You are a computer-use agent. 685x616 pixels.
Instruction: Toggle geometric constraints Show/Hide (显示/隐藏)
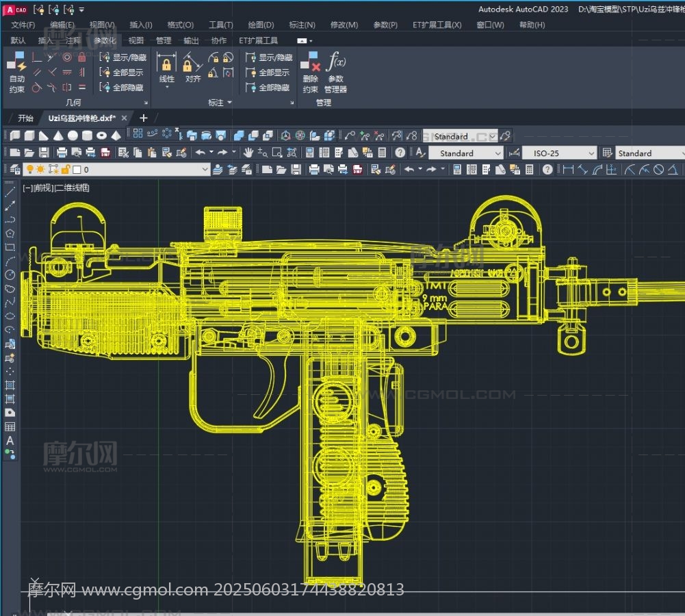click(x=122, y=57)
